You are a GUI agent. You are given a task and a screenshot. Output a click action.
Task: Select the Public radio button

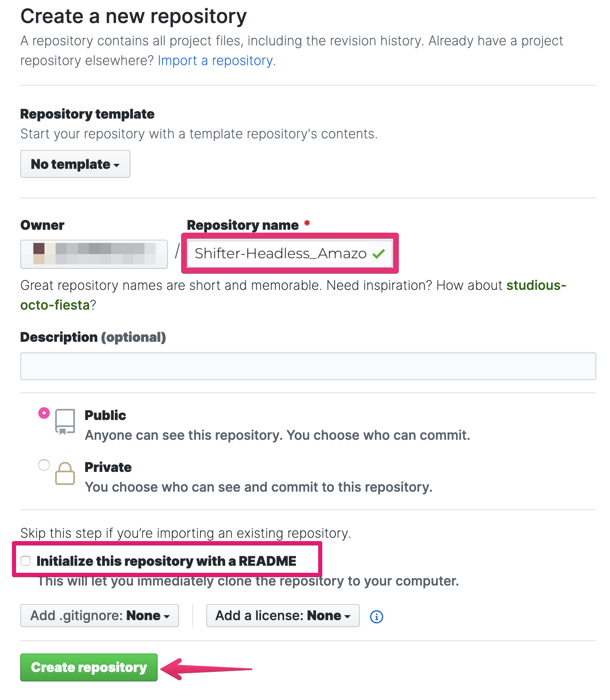pos(44,413)
